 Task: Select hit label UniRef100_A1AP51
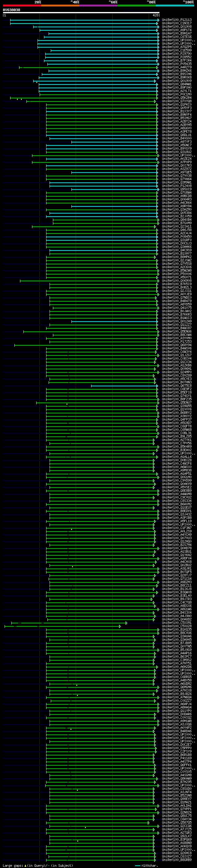[177, 474]
